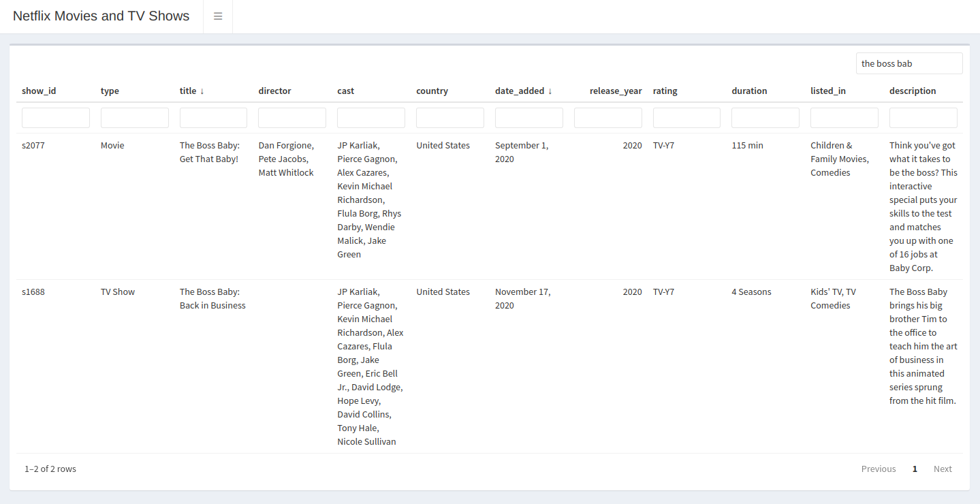Click the title 'The Boss Baby: Get That Baby!'
The image size is (980, 504).
[x=210, y=152]
